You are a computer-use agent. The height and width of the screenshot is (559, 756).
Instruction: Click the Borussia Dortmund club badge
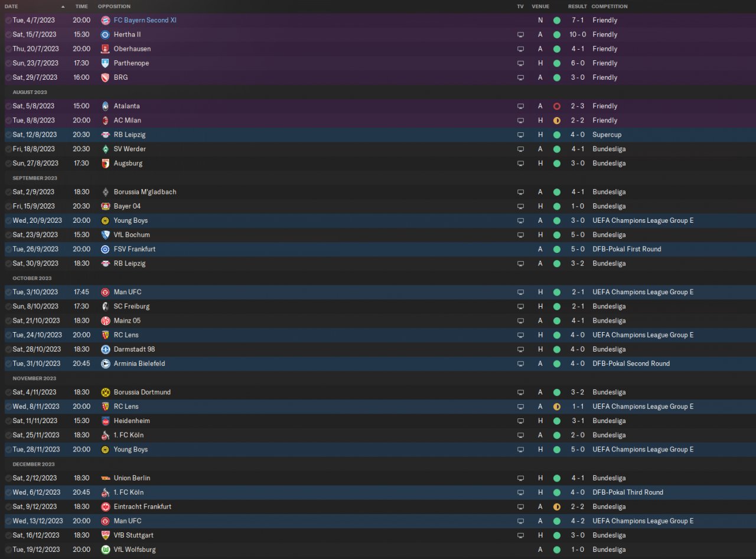coord(105,392)
